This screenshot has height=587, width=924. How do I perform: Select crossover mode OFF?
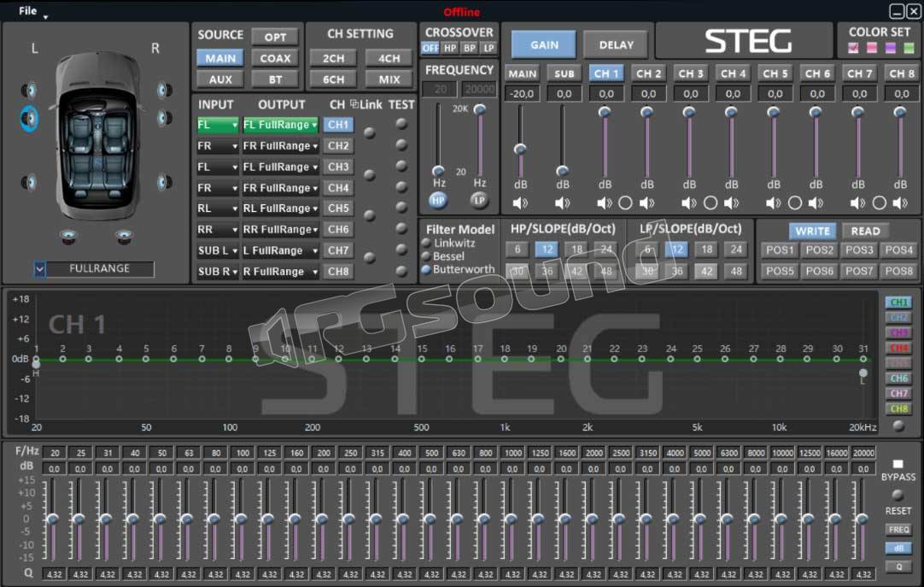coord(430,49)
